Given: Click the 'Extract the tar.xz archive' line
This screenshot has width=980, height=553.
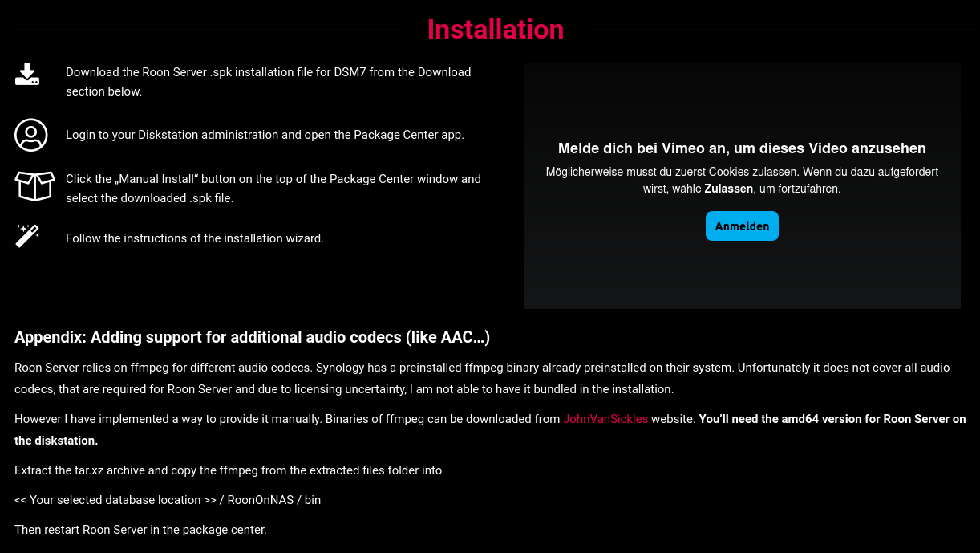Looking at the screenshot, I should [228, 470].
